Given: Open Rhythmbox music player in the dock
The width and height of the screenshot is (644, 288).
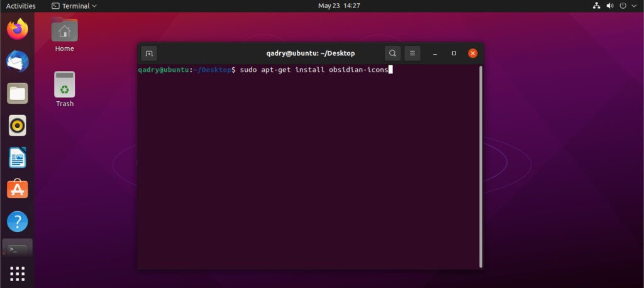Looking at the screenshot, I should tap(18, 125).
